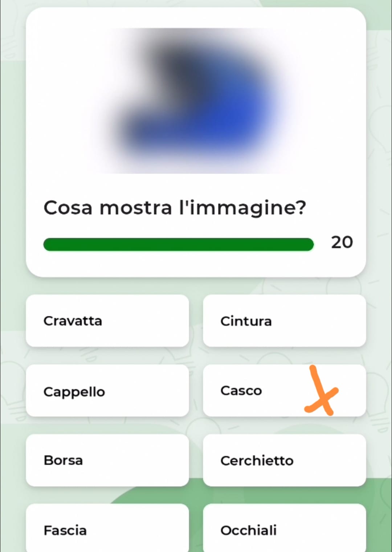Select the Fascia answer
392x552 pixels.
[x=107, y=528]
